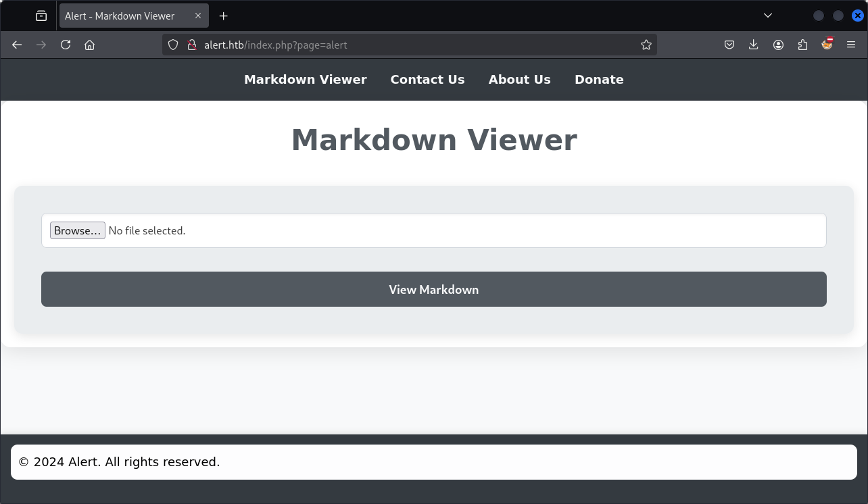View site security padlock info
The width and height of the screenshot is (868, 504).
coord(191,45)
